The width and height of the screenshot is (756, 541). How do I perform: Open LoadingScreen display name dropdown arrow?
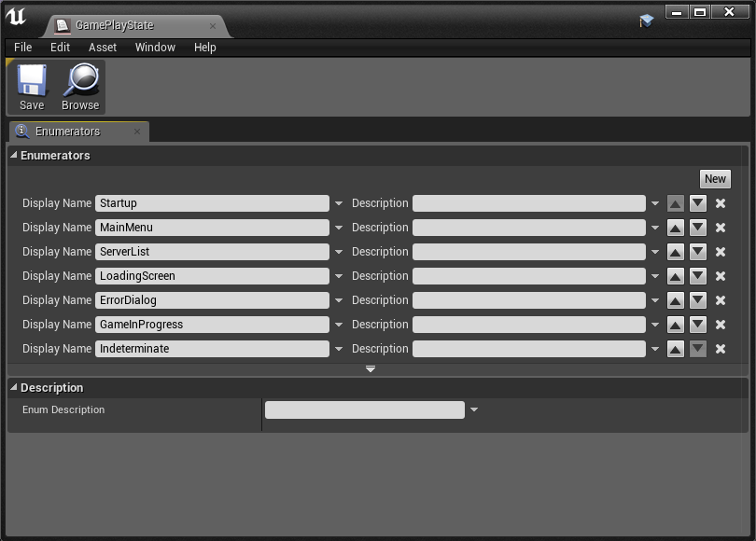tap(339, 276)
